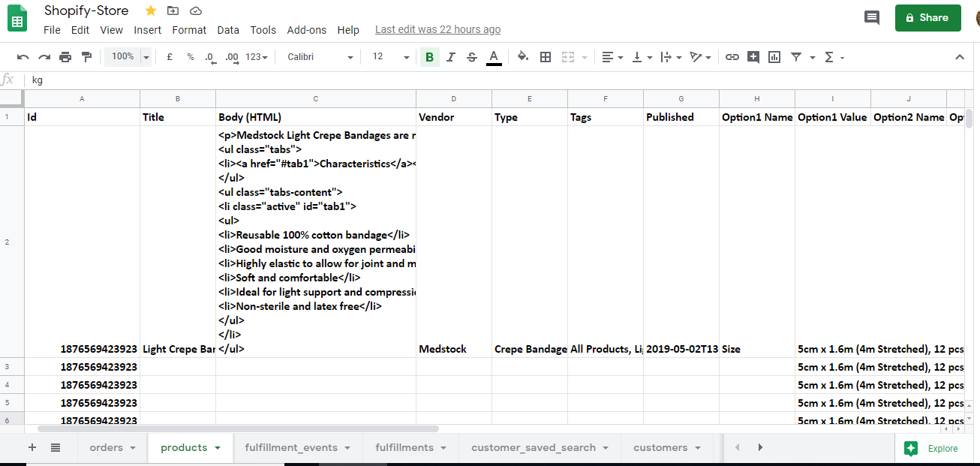Open horizontal align dropdown
Viewport: 980px width, 466px height.
pos(612,57)
